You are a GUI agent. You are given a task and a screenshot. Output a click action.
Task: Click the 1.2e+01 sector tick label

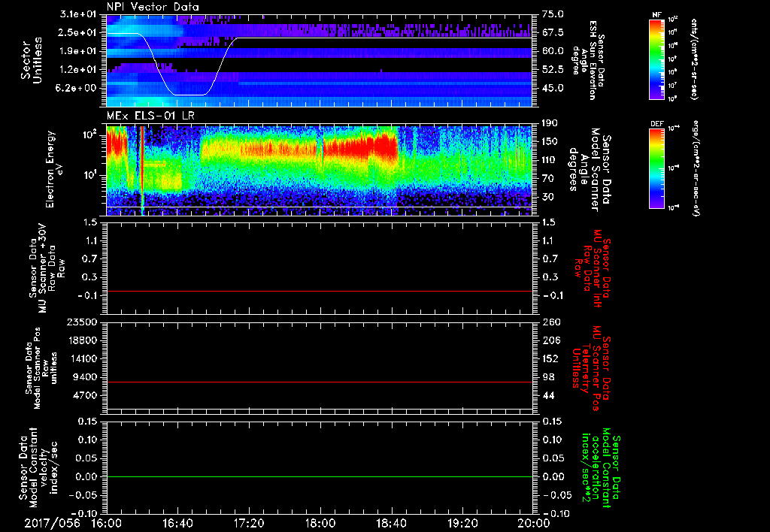tap(78, 70)
